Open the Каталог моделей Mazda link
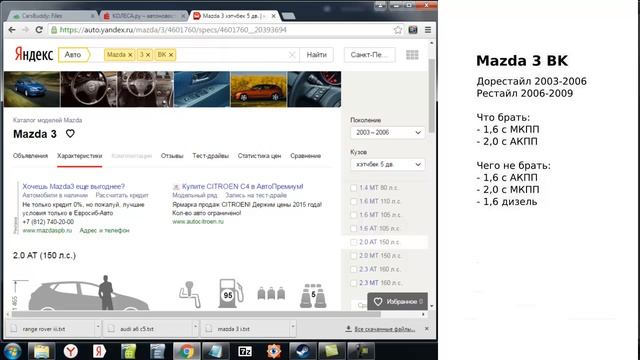 point(47,120)
